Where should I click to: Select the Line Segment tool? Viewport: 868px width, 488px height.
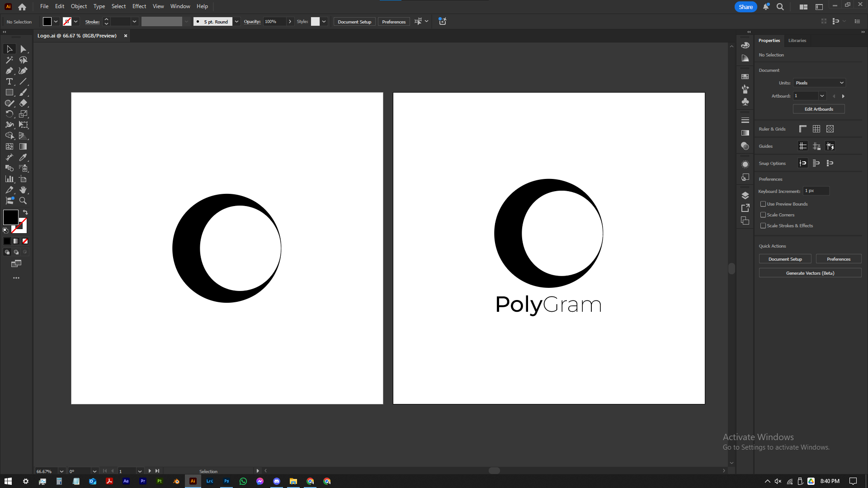click(24, 81)
